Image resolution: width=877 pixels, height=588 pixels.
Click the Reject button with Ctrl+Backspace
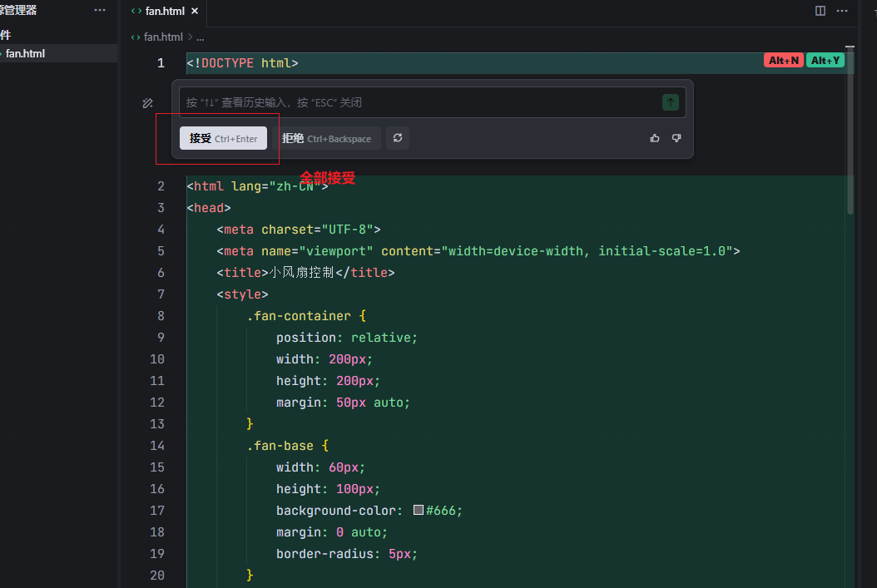point(327,138)
